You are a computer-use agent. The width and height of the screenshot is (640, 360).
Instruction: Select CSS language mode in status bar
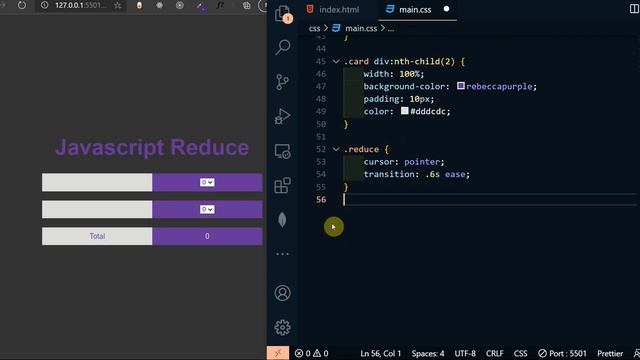pyautogui.click(x=520, y=353)
